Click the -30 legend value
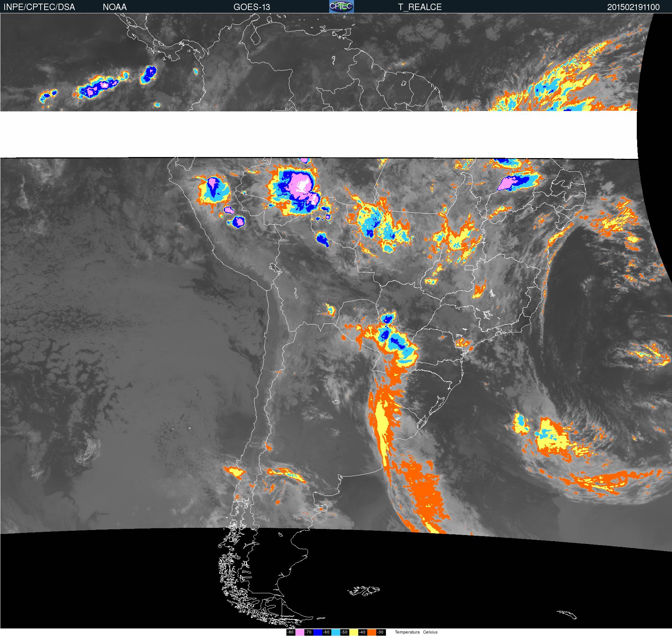 coord(380,632)
